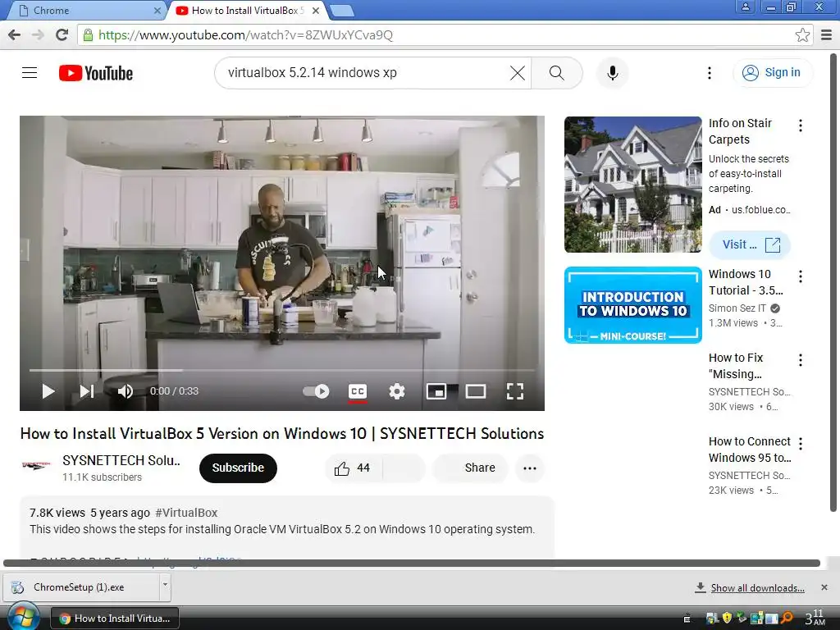The image size is (840, 630).
Task: Close the How to Install VirtualBox tab
Action: [316, 10]
